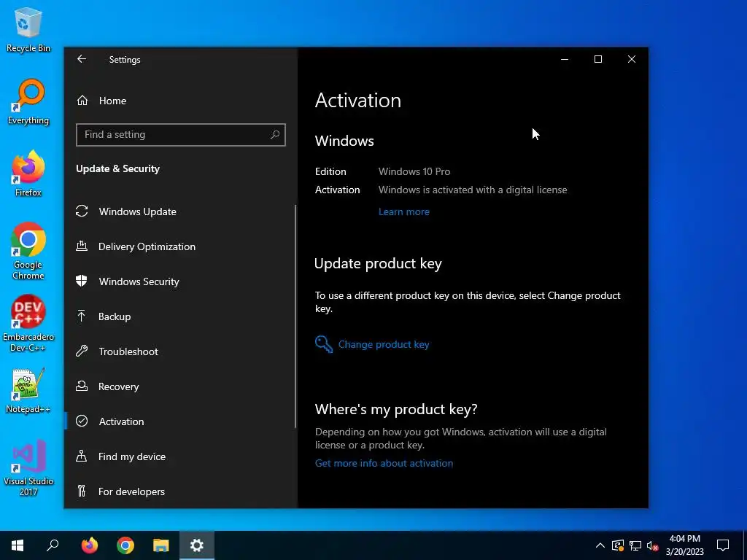Viewport: 747px width, 560px height.
Task: Open the Troubleshoot section
Action: click(x=128, y=351)
